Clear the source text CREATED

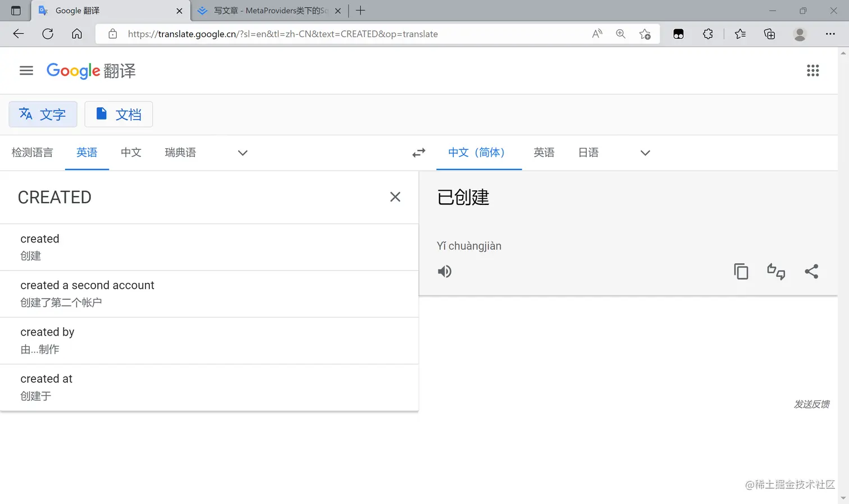(x=395, y=197)
